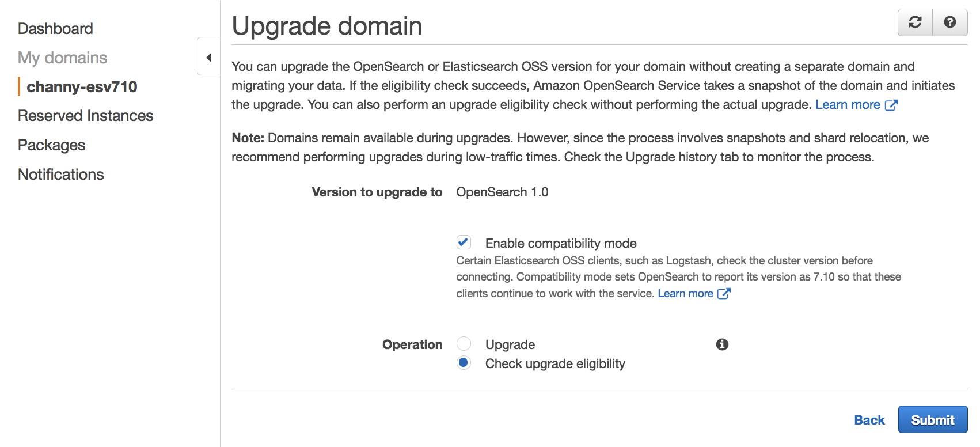This screenshot has height=447, width=980.
Task: Follow Learn more link in upgrade description
Action: pos(848,105)
